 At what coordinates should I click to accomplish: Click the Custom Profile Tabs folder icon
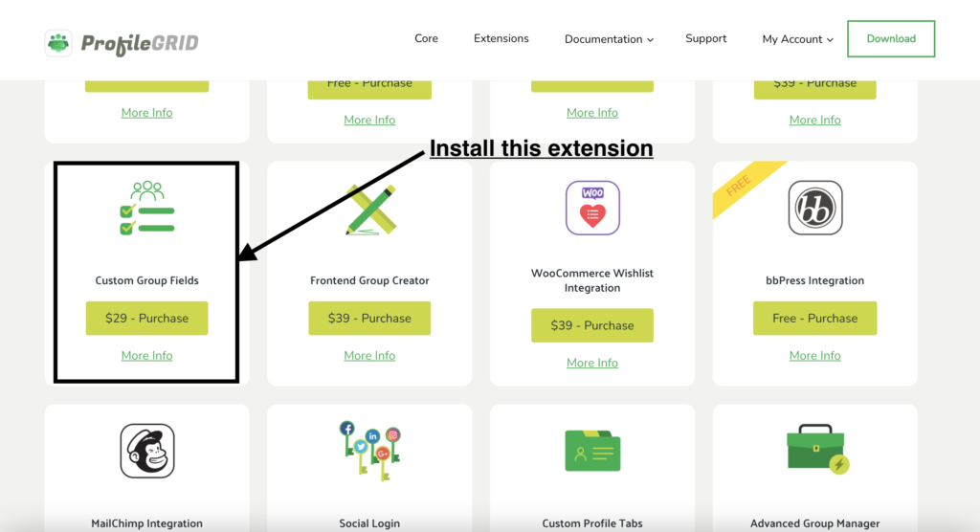pyautogui.click(x=592, y=450)
